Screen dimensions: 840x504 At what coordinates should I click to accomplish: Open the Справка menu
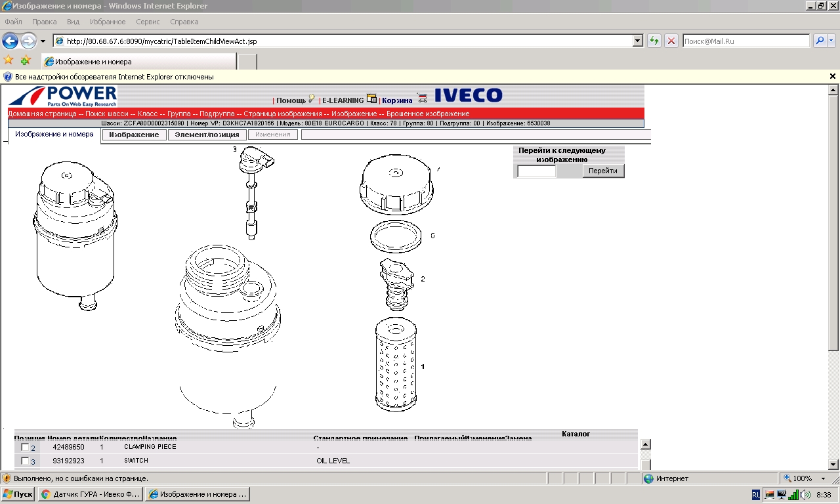point(184,22)
